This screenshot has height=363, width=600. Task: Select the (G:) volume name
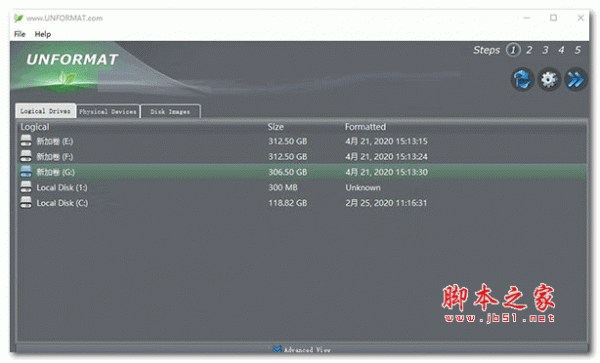click(x=56, y=172)
